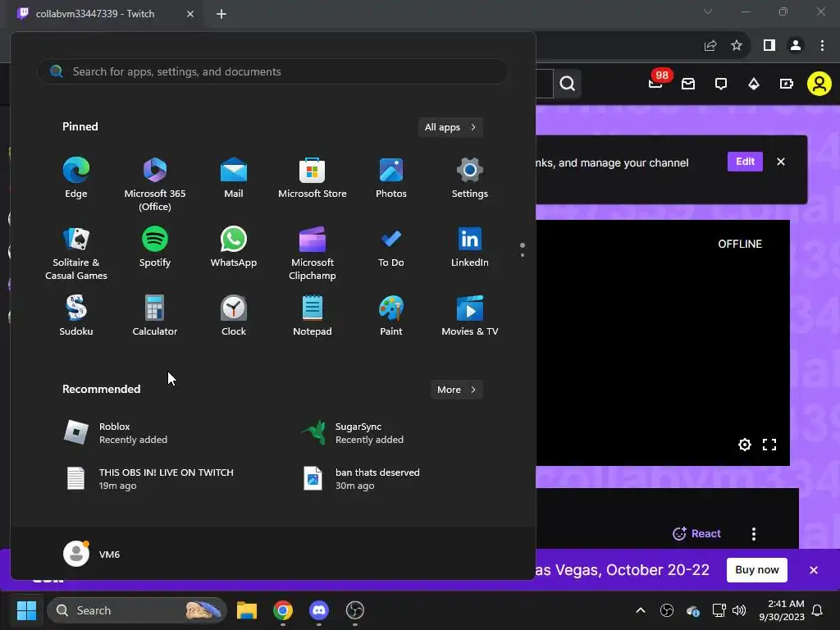This screenshot has height=630, width=840.
Task: Open Chrome profile menu
Action: 796,46
